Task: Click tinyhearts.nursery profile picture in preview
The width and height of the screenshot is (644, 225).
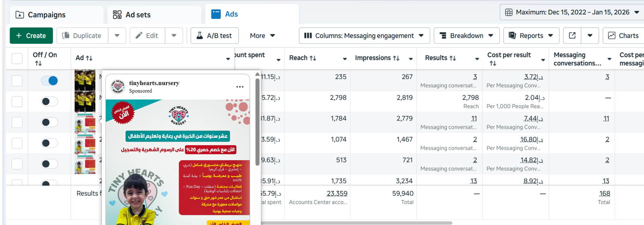Action: (118, 86)
